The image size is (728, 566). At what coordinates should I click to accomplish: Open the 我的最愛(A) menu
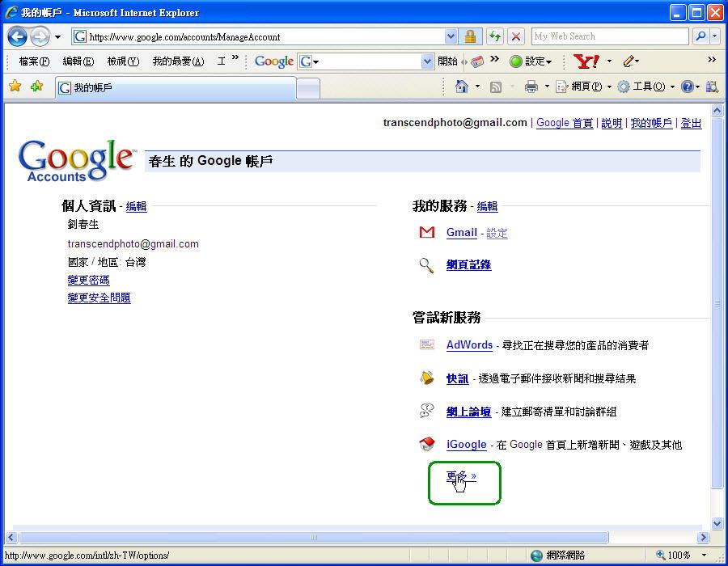tap(178, 61)
